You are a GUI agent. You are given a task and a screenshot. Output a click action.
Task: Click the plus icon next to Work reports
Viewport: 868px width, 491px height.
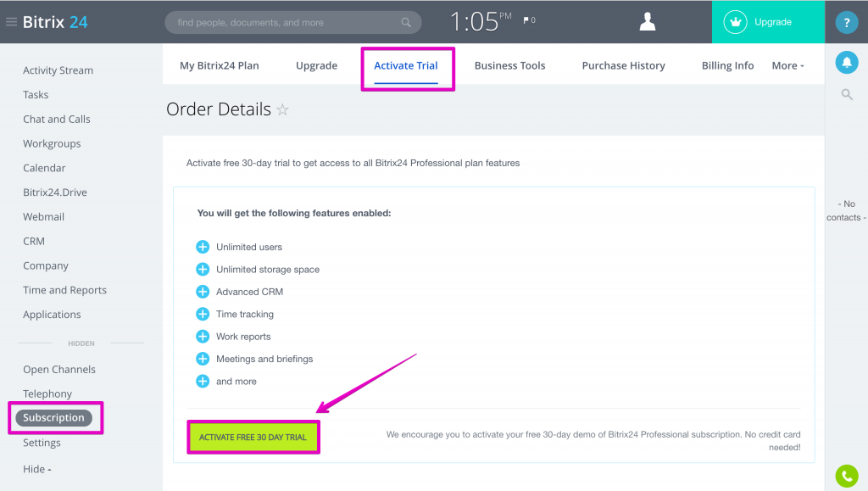pos(203,337)
